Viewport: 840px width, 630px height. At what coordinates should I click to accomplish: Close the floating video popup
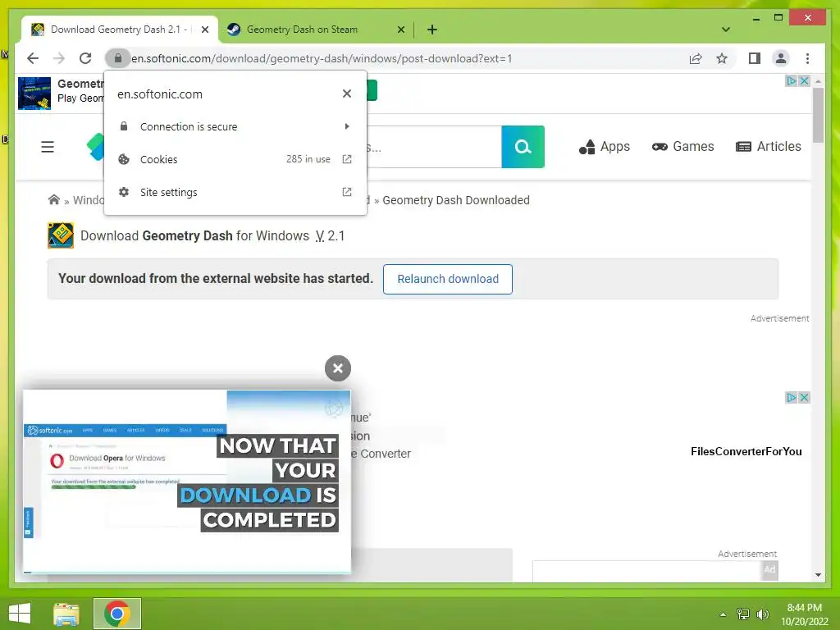click(337, 368)
